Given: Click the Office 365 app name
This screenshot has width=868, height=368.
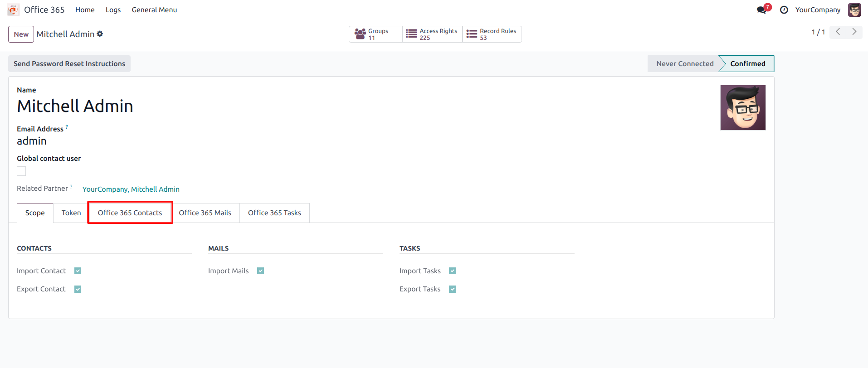Looking at the screenshot, I should (x=44, y=10).
